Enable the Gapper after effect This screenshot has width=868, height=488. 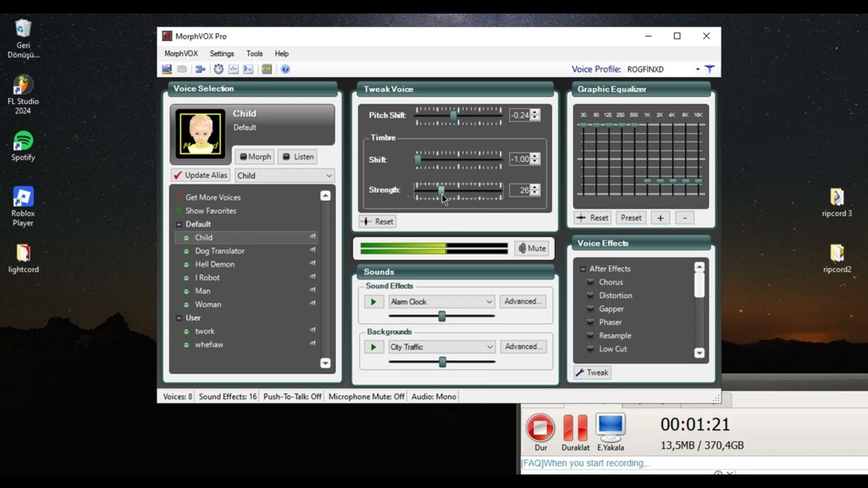590,309
